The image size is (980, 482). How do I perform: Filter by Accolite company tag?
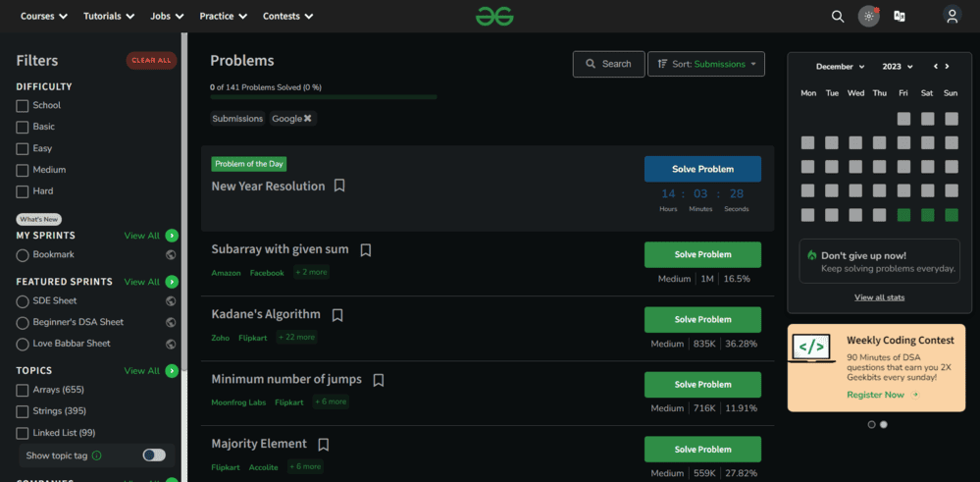tap(263, 467)
